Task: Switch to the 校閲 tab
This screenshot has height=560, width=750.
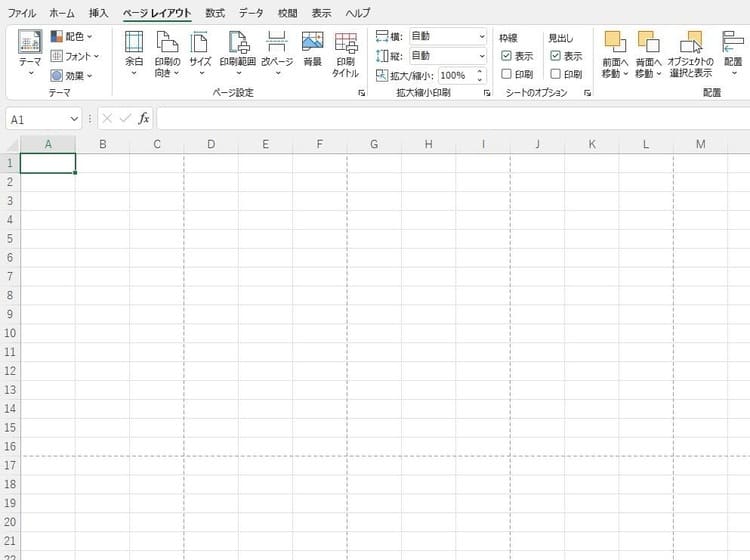Action: [287, 13]
